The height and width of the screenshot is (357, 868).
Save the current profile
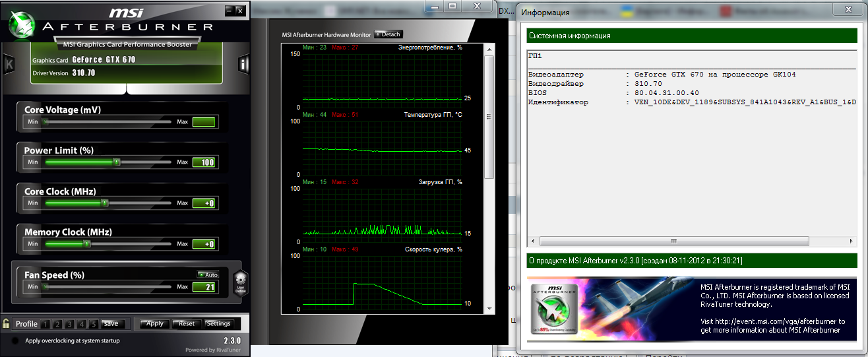coord(111,323)
